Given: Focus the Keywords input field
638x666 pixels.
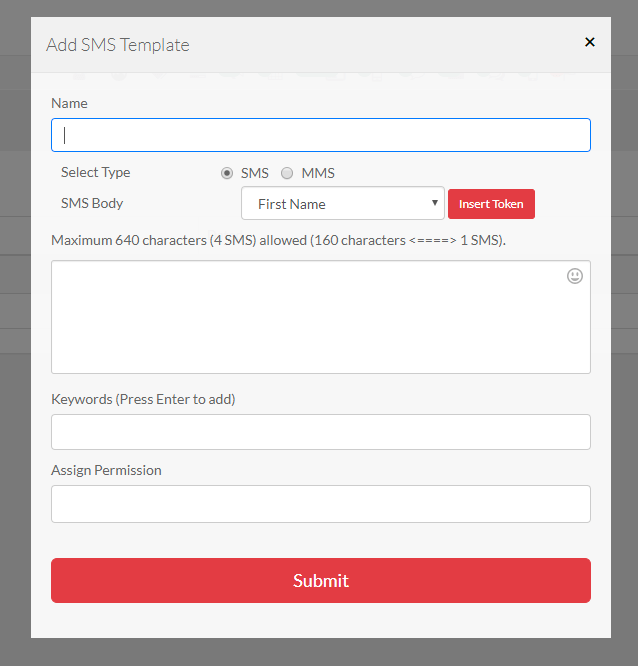Looking at the screenshot, I should pyautogui.click(x=321, y=432).
